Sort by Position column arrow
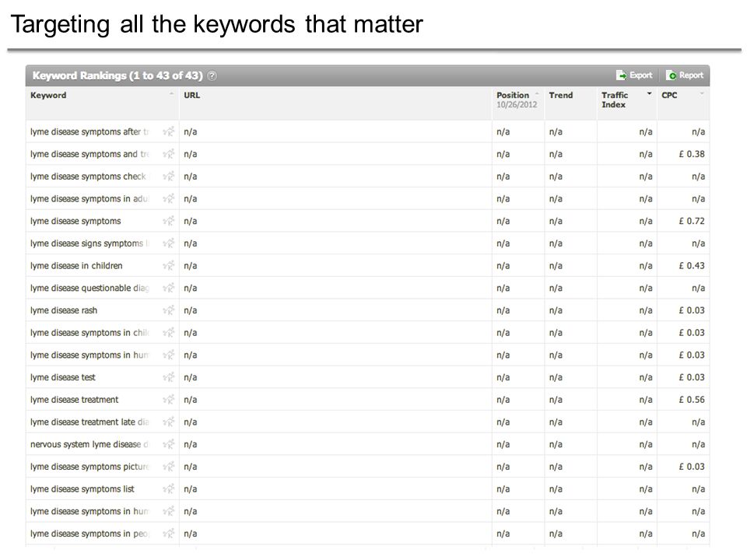Image resolution: width=747 pixels, height=560 pixels. [537, 94]
